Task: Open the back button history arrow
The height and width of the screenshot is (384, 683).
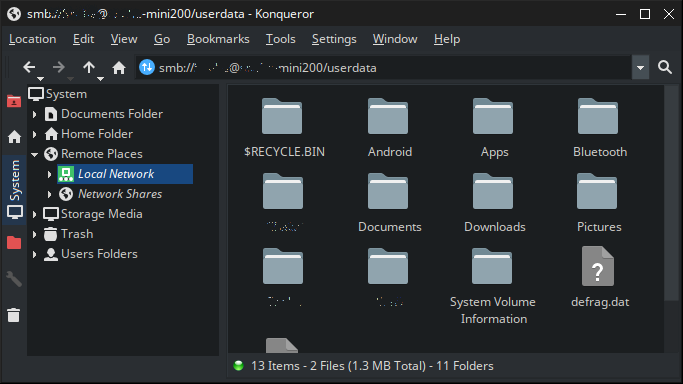Action: (x=41, y=79)
